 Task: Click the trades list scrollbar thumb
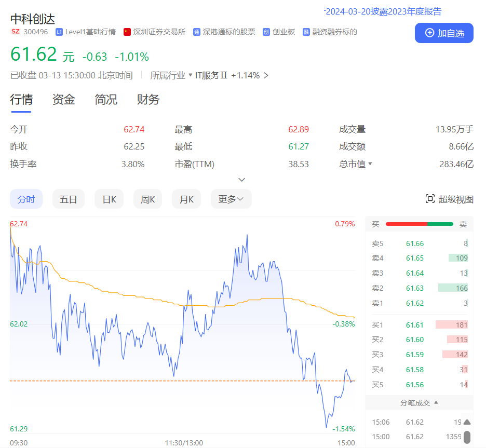[467, 437]
